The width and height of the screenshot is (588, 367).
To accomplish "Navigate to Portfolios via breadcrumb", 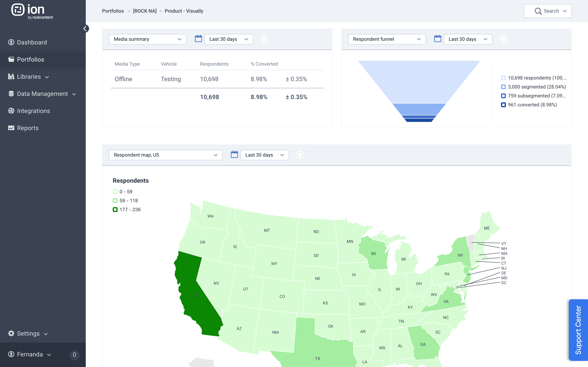I will tap(112, 11).
